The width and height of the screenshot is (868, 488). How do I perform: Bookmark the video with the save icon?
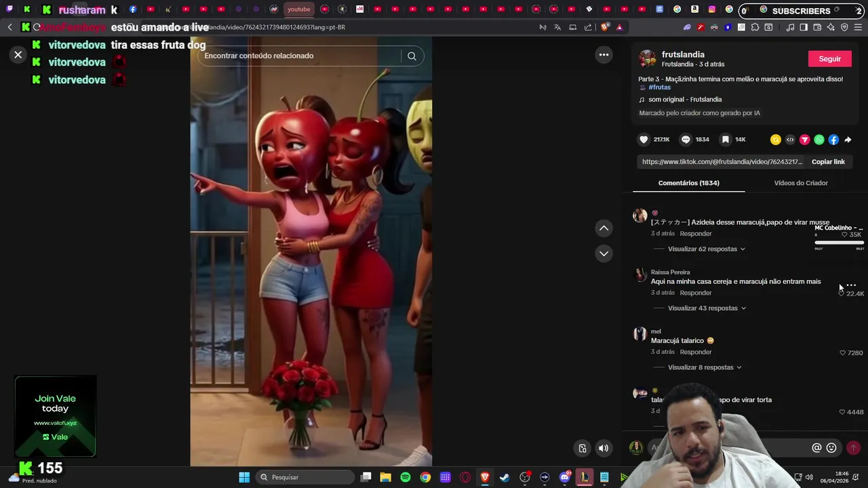(725, 140)
